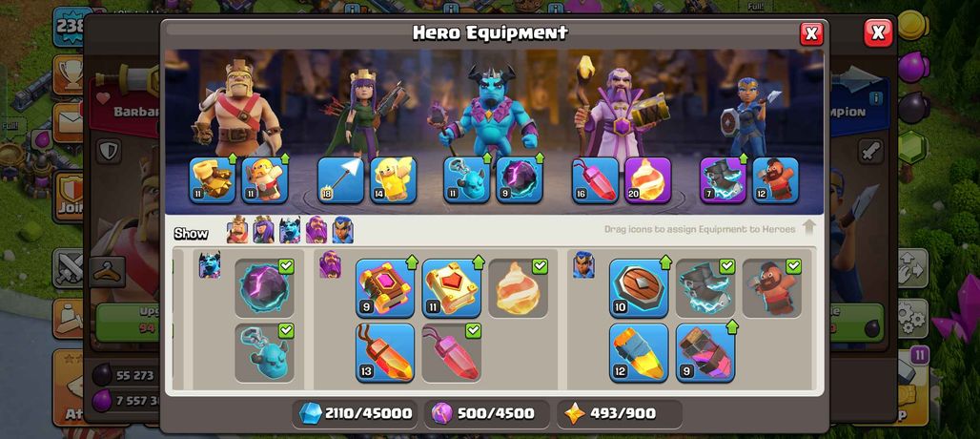Tap the Healer Puppet on Archer Queen
This screenshot has width=980, height=439.
pyautogui.click(x=393, y=180)
